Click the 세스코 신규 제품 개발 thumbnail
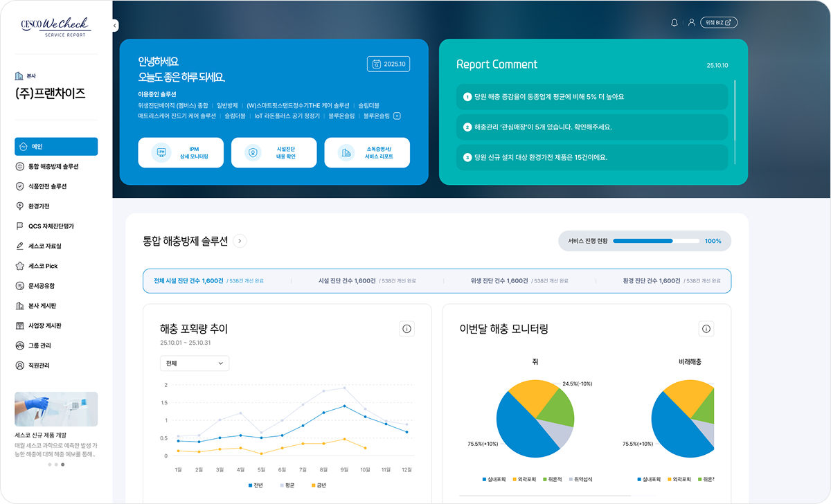This screenshot has height=504, width=831. 56,409
